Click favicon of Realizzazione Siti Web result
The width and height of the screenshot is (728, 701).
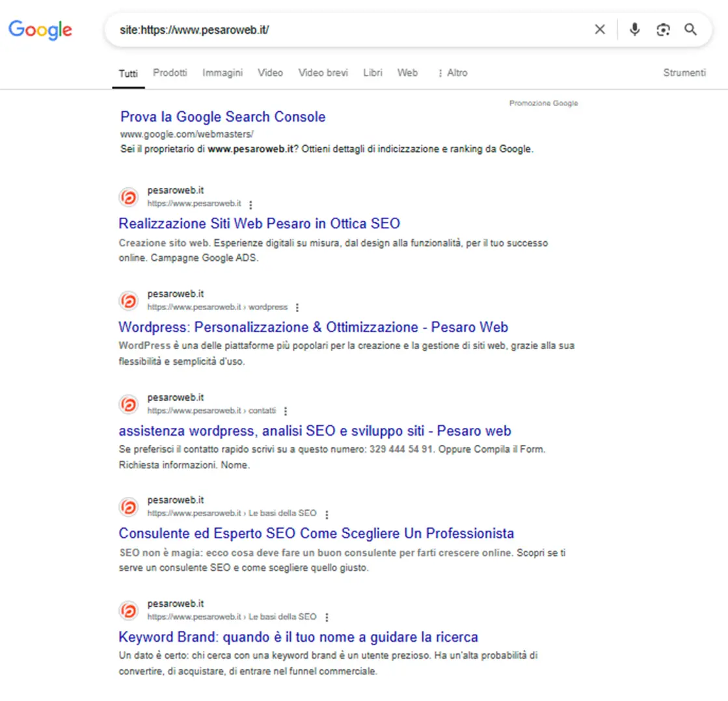(x=129, y=197)
